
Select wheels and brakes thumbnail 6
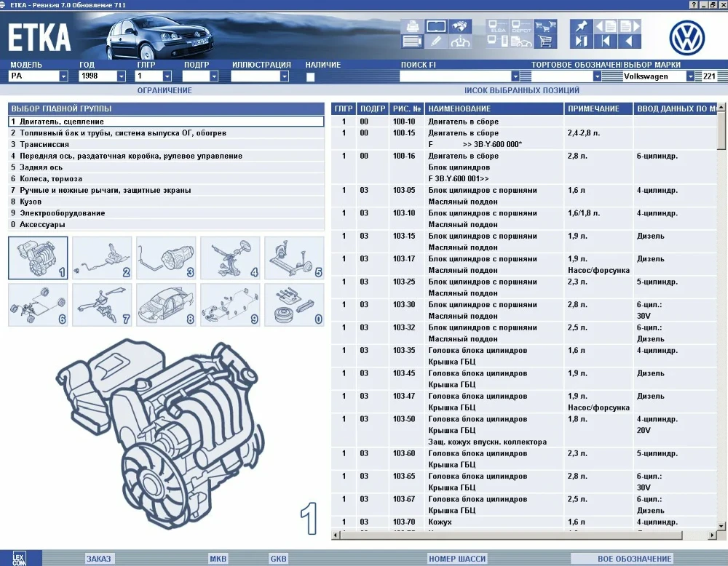tap(38, 305)
